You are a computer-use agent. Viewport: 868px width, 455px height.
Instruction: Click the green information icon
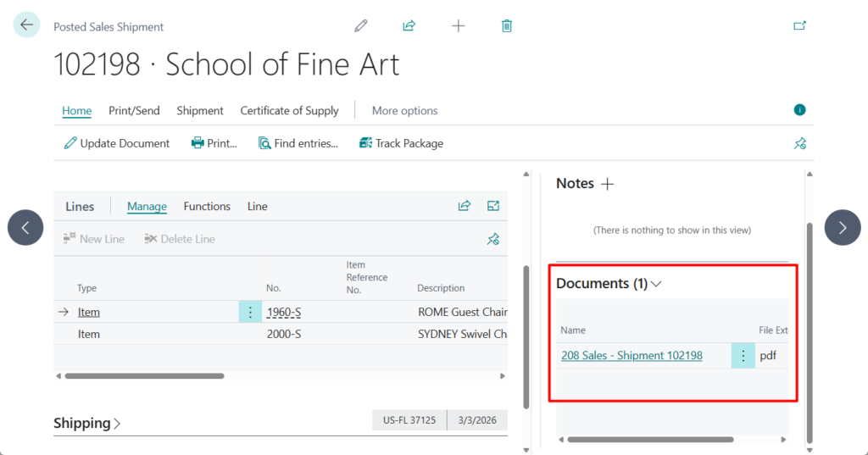coord(799,110)
